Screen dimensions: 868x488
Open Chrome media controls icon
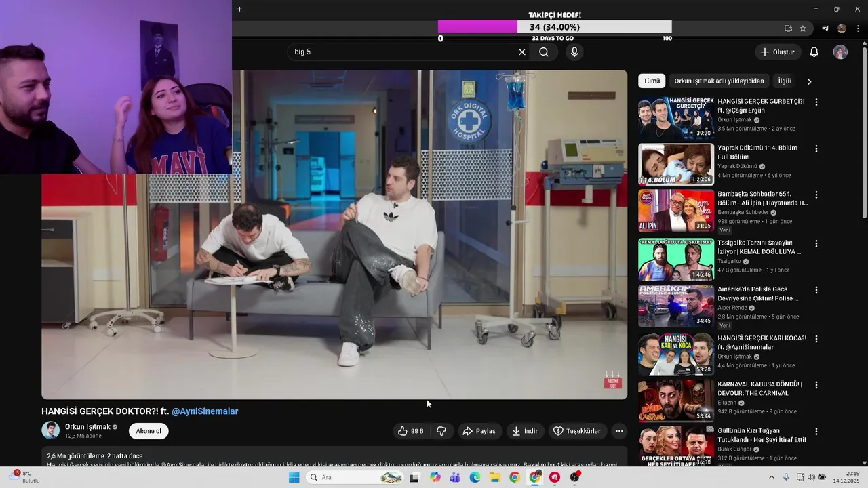[x=825, y=28]
